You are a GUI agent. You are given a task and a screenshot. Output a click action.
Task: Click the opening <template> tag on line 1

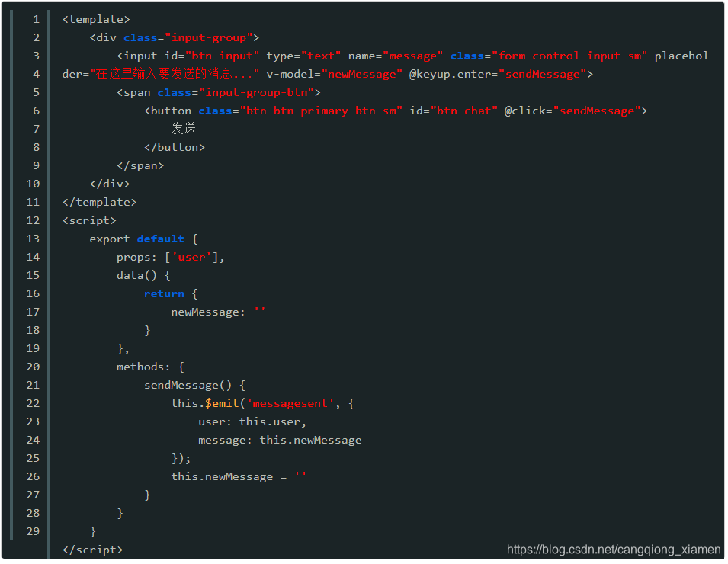[96, 20]
